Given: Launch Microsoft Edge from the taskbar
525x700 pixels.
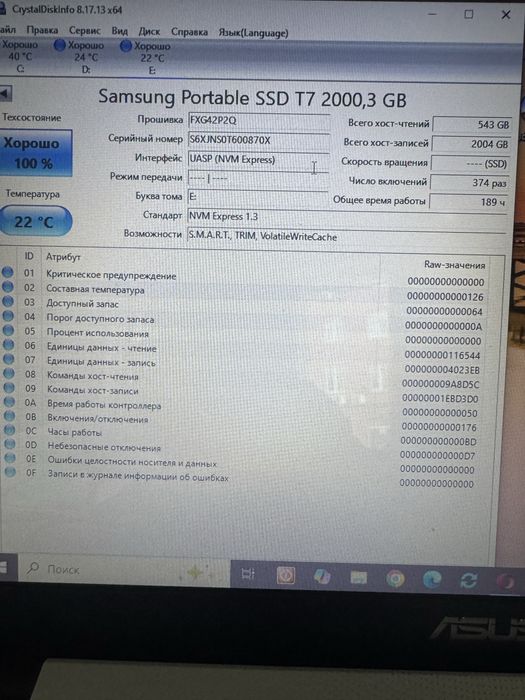Looking at the screenshot, I should (432, 579).
